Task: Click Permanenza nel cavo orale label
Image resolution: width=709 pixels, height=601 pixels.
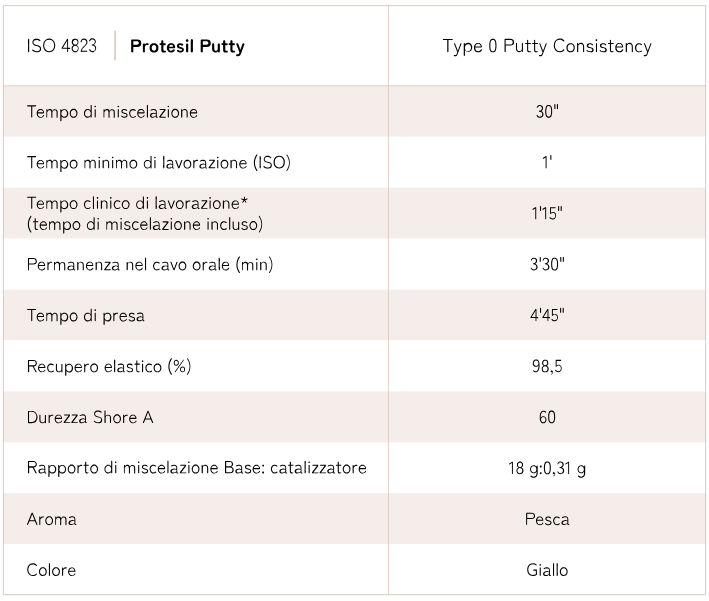Action: click(x=150, y=264)
